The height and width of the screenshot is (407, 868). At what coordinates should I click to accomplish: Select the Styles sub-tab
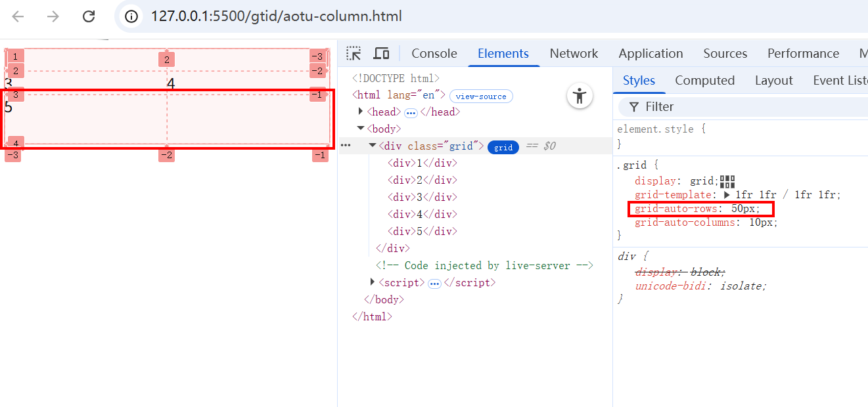tap(639, 81)
